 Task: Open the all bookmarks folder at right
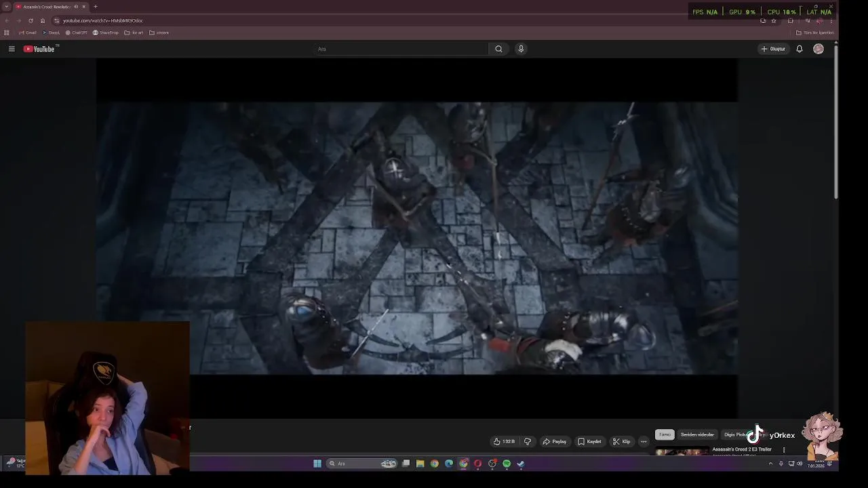(815, 33)
